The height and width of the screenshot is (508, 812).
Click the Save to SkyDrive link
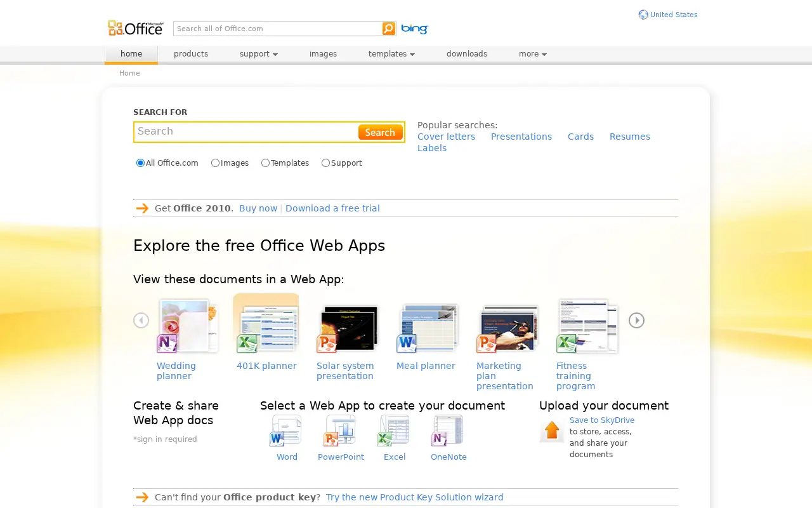[602, 420]
